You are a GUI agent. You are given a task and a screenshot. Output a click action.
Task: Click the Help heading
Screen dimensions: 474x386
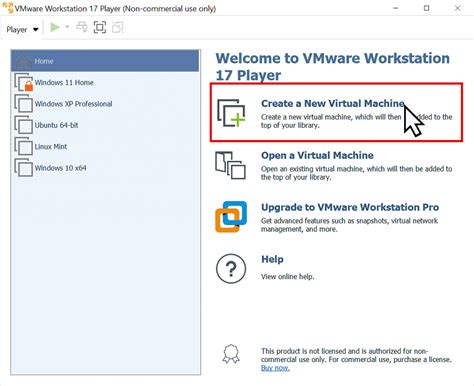click(x=272, y=259)
